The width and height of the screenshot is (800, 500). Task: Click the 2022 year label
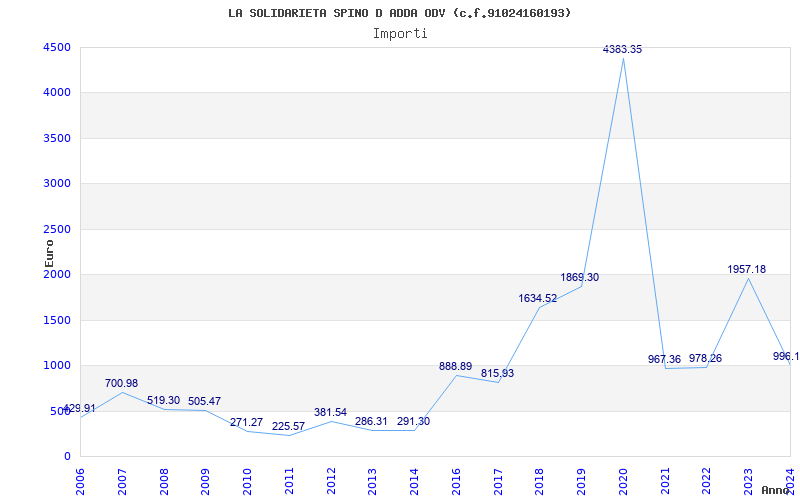pyautogui.click(x=707, y=482)
